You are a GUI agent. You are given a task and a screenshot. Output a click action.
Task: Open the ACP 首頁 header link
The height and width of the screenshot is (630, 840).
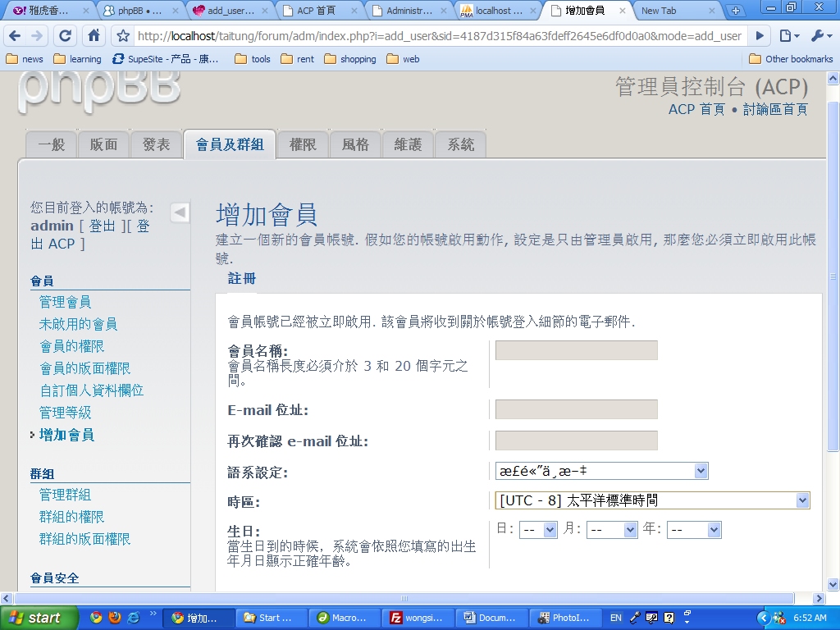pyautogui.click(x=696, y=109)
